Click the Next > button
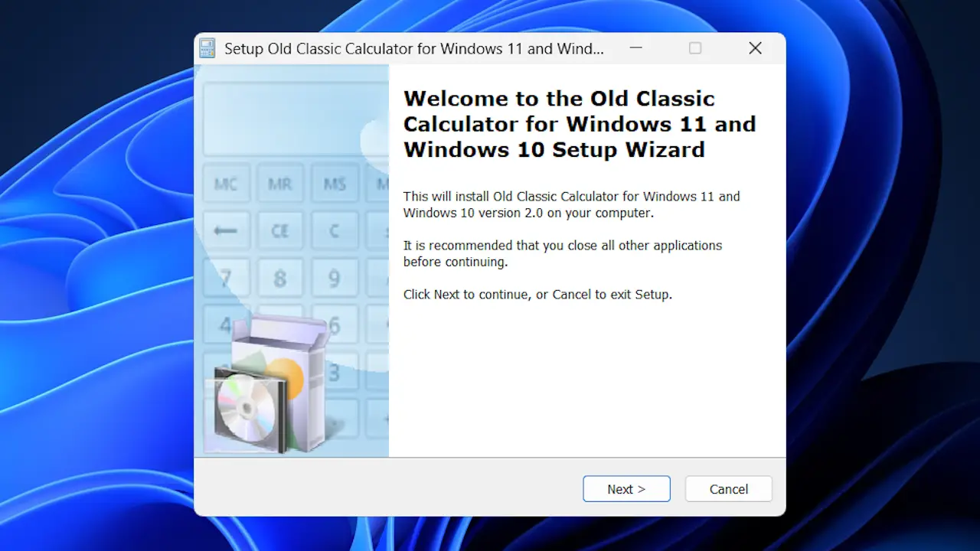The height and width of the screenshot is (551, 980). click(626, 489)
